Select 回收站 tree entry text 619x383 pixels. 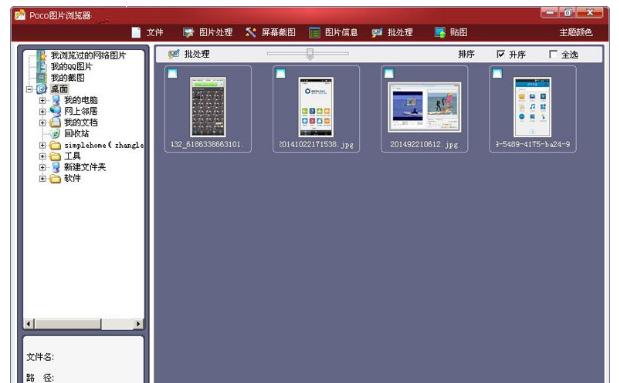(77, 133)
